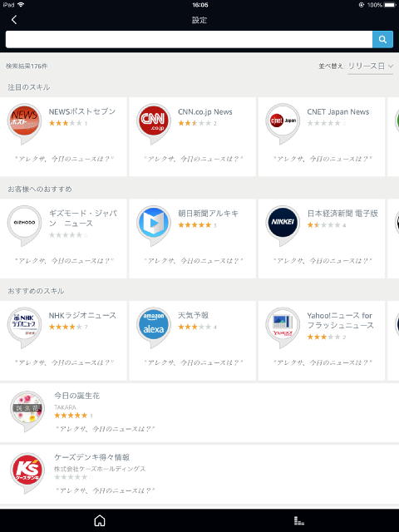Tap the back arrow icon
Image resolution: width=399 pixels, height=532 pixels.
point(14,20)
